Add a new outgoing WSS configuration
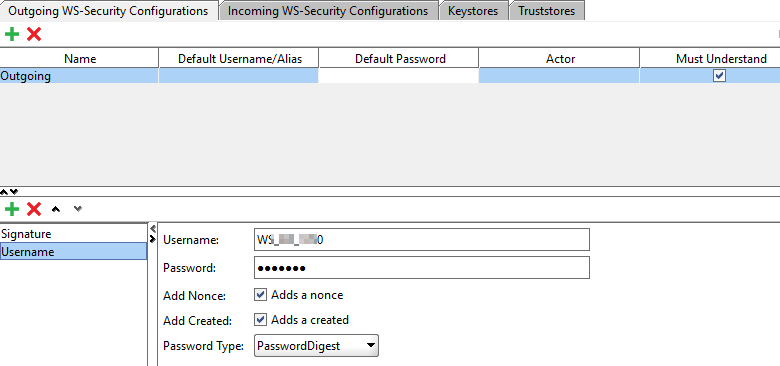Screen dimensions: 780x366 pyautogui.click(x=12, y=34)
